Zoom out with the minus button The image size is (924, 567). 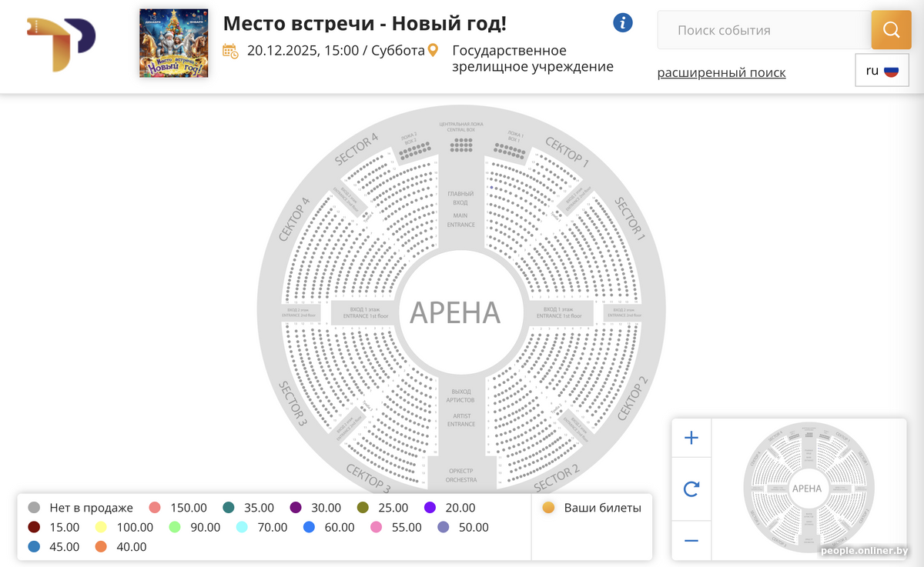click(691, 541)
